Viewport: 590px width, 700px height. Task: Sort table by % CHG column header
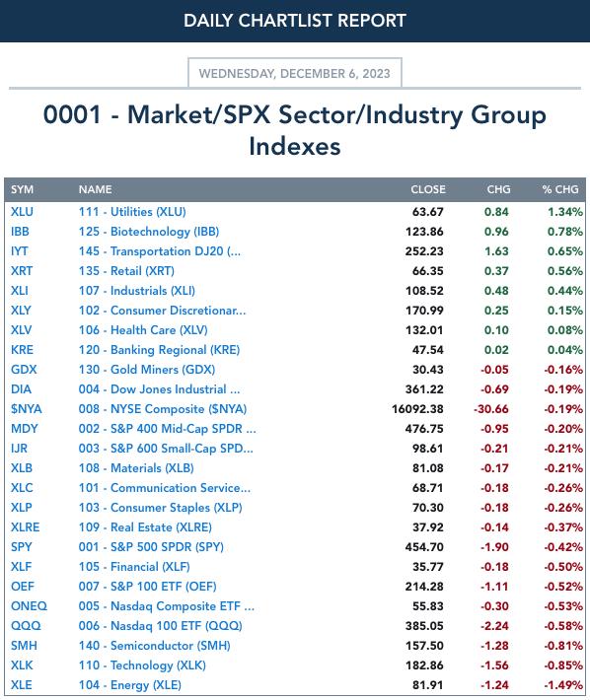560,189
